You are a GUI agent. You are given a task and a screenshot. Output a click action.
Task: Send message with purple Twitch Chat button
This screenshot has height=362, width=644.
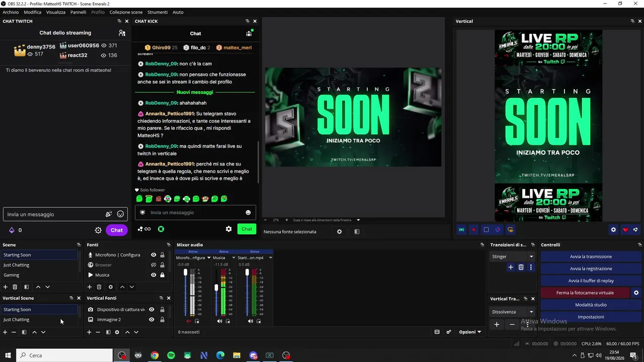coord(117,230)
